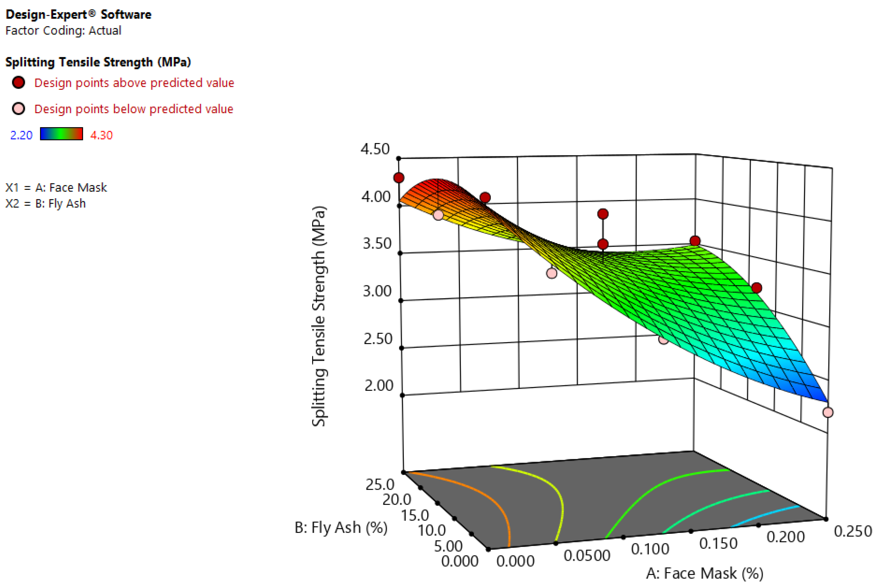Click the blue-to-red color gradient bar

pos(61,134)
